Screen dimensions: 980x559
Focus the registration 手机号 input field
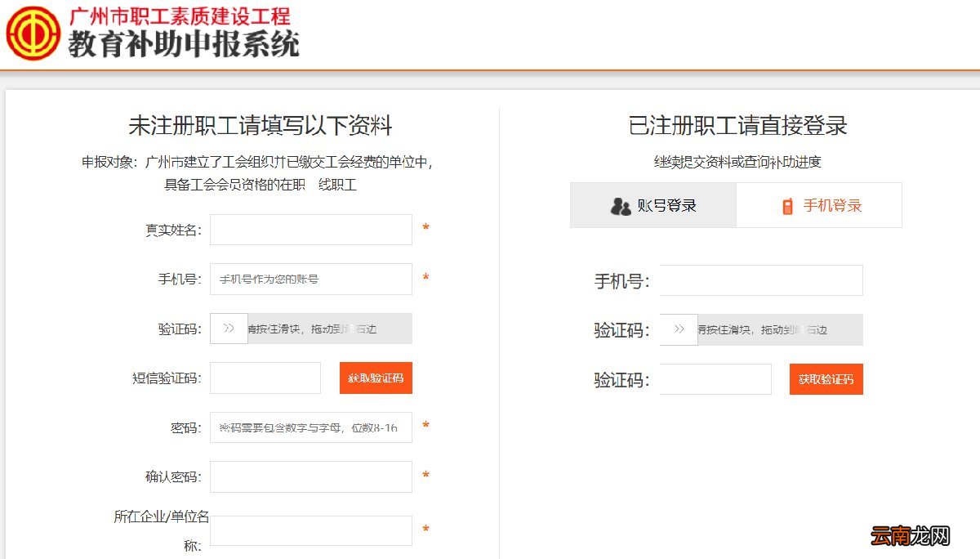pos(310,279)
